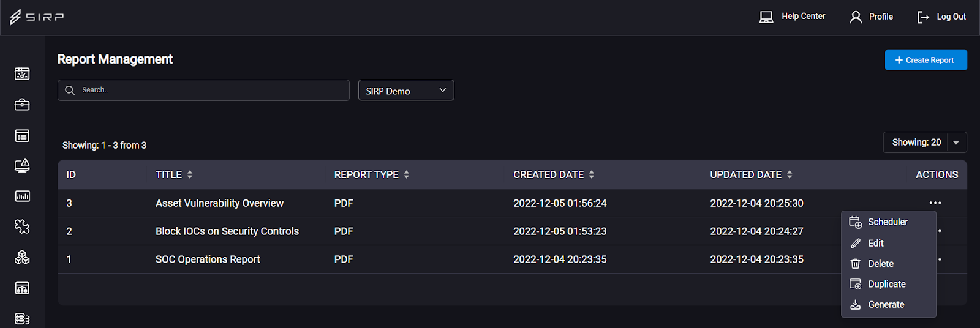Image resolution: width=980 pixels, height=328 pixels.
Task: Select Scheduler from the actions menu
Action: pyautogui.click(x=888, y=222)
